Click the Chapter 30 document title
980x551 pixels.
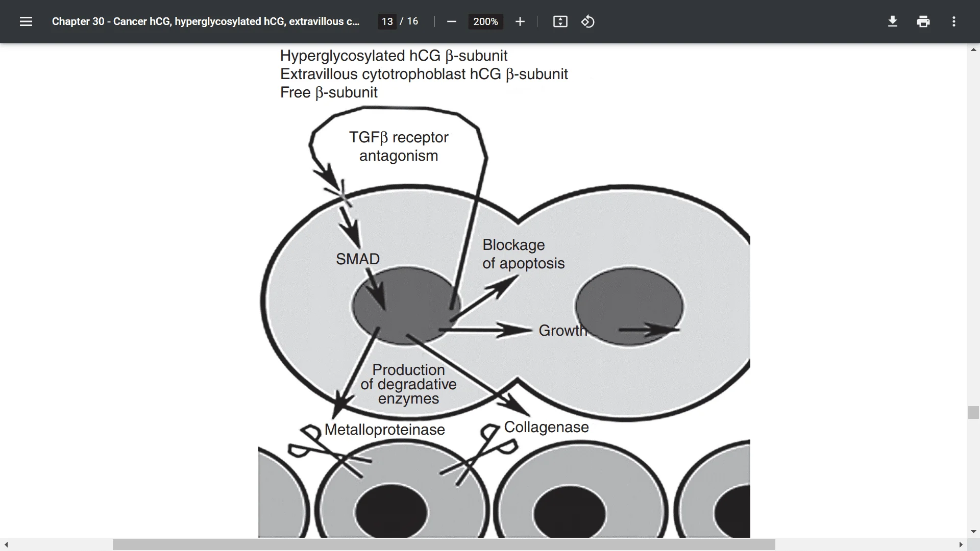pos(206,21)
